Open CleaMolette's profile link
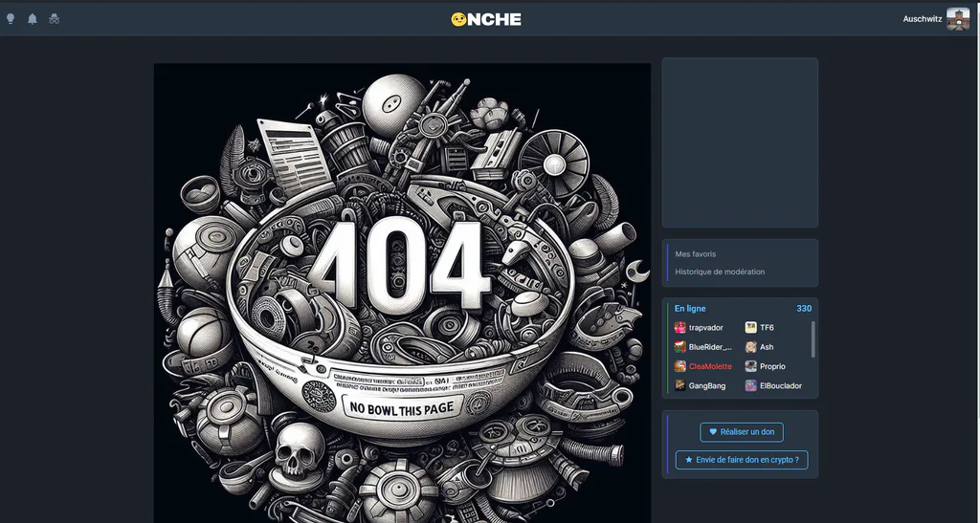 click(x=710, y=366)
